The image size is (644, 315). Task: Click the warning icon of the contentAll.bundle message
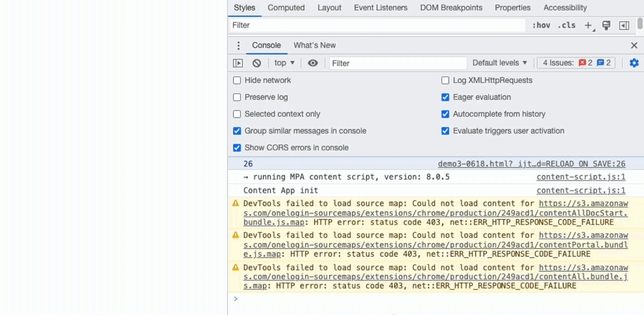236,267
